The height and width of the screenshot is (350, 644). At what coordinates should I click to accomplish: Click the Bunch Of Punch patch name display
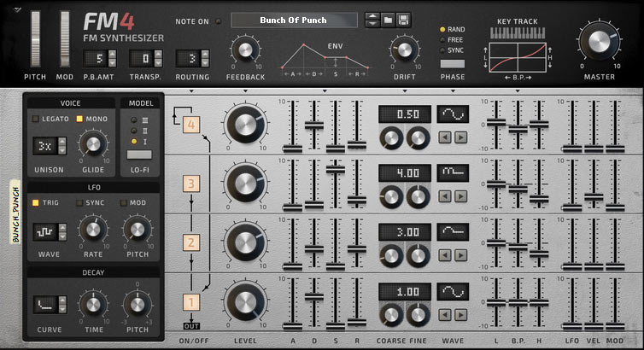pos(294,20)
